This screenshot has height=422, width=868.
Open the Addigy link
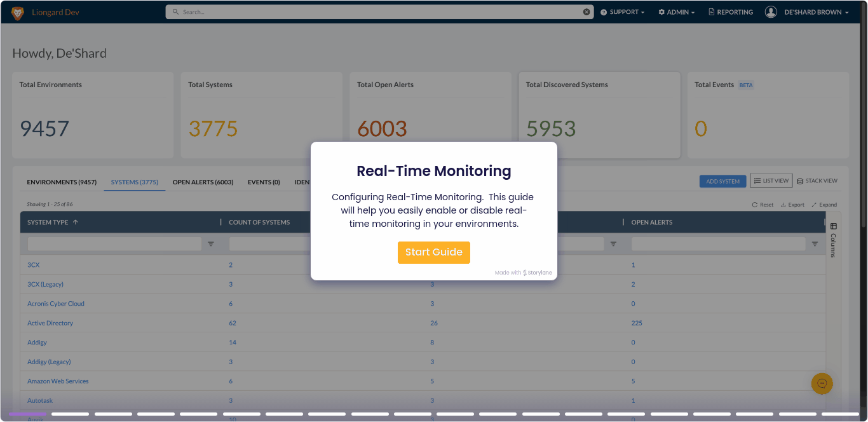(37, 343)
